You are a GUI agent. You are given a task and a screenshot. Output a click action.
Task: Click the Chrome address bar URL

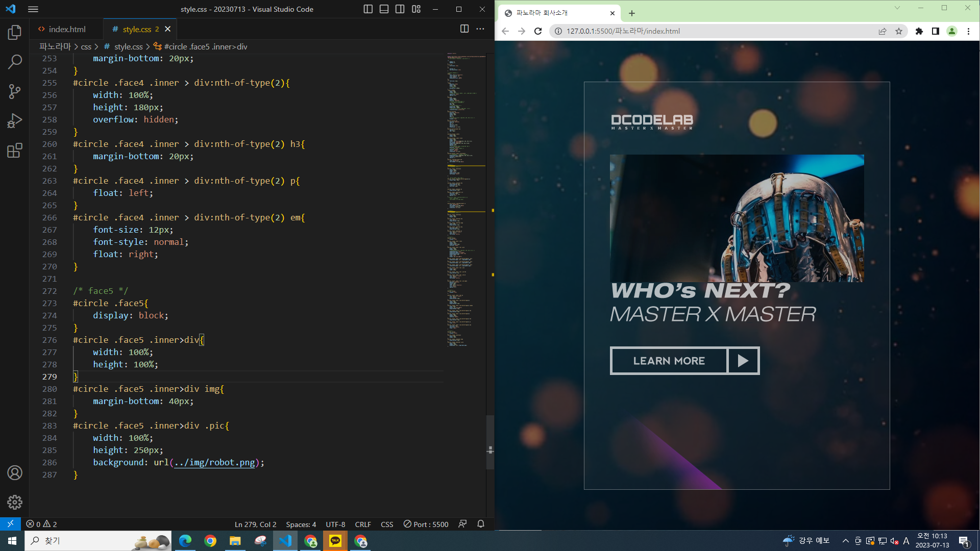(x=623, y=31)
